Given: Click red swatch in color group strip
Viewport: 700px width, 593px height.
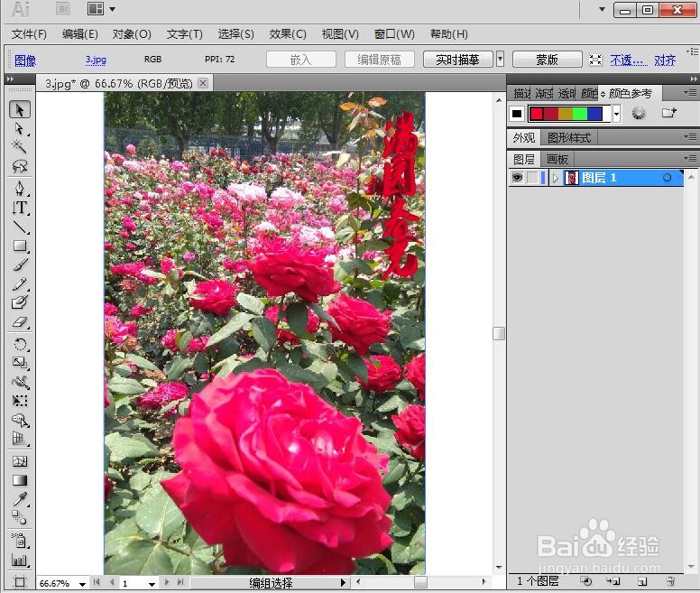Looking at the screenshot, I should (537, 114).
